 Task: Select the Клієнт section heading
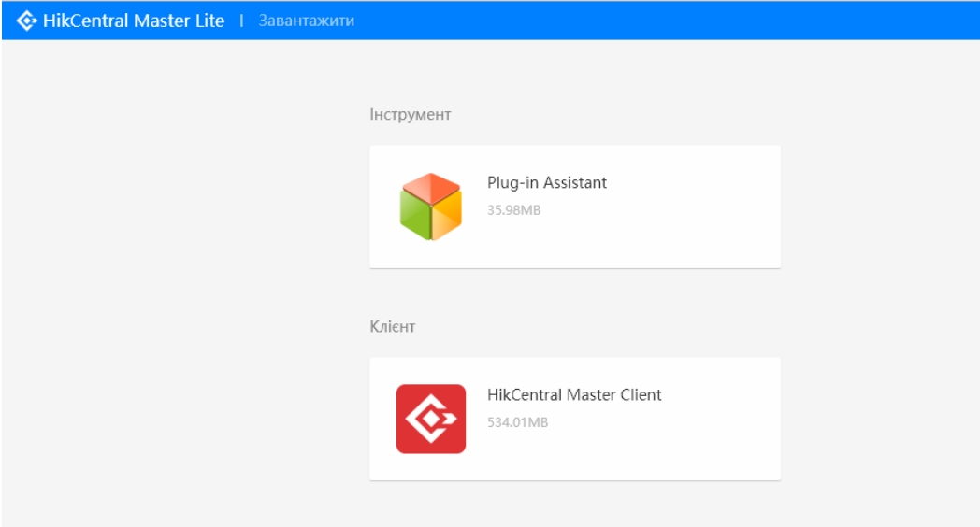pos(392,327)
